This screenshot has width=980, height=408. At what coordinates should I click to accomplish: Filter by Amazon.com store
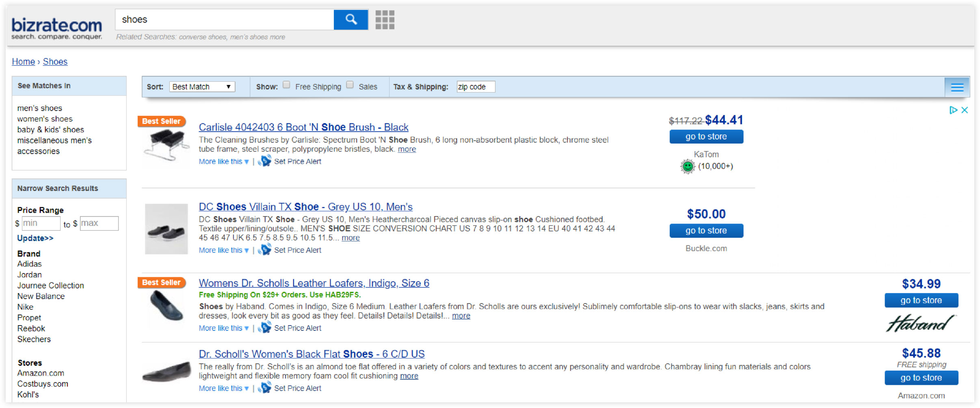41,373
